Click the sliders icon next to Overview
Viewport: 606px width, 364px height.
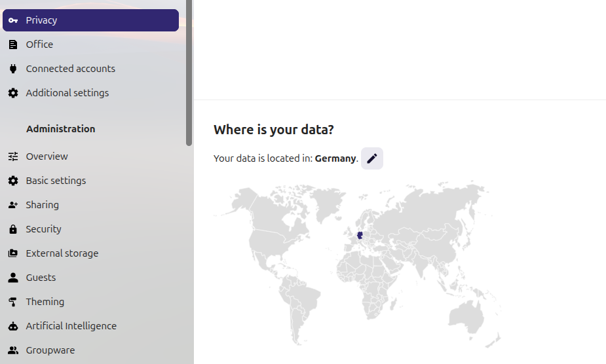pyautogui.click(x=13, y=156)
